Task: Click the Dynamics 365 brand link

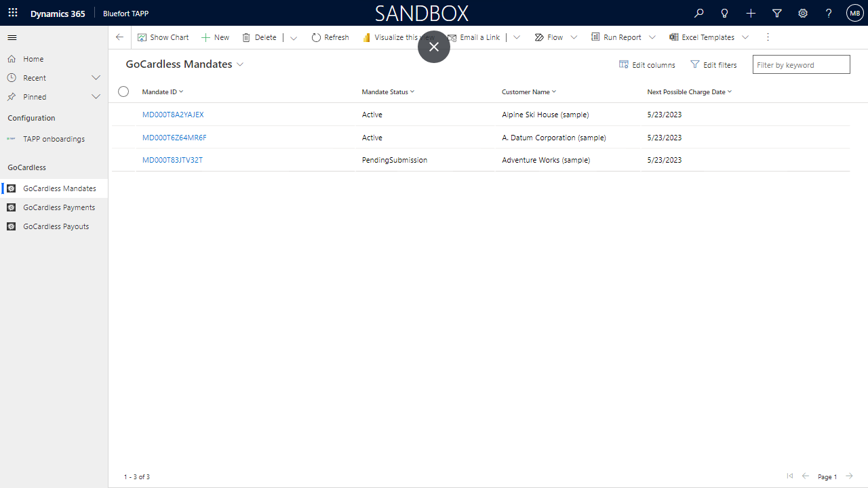Action: 58,14
